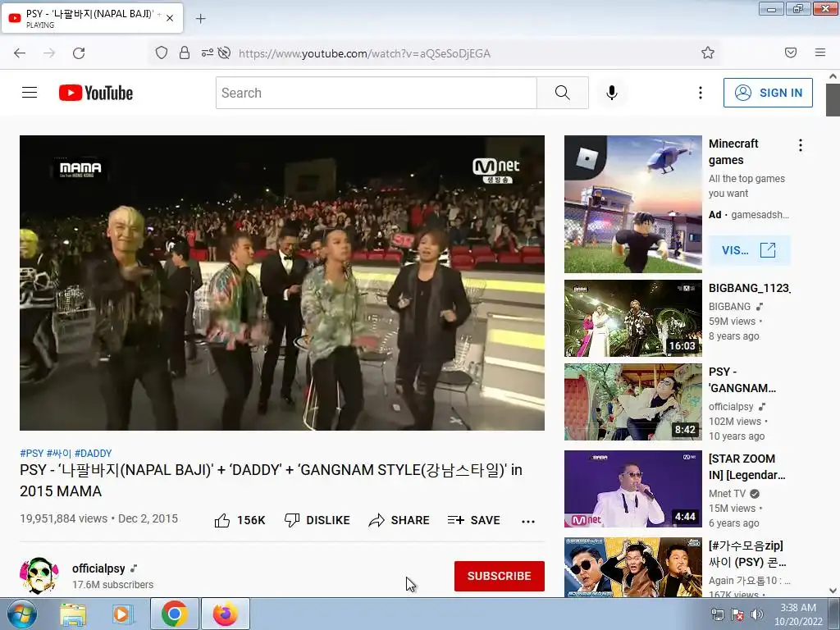Start voice search with the microphone
840x630 pixels.
612,93
